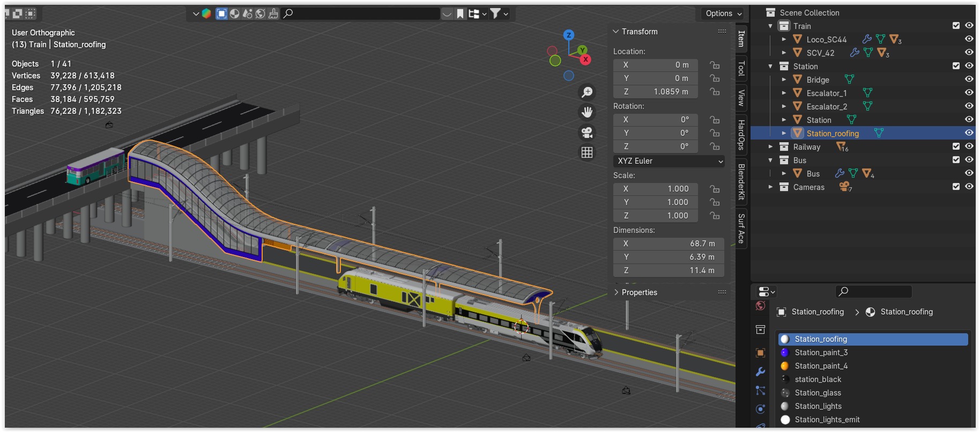Image resolution: width=980 pixels, height=432 pixels.
Task: Select the Station_lights_emit material slot
Action: click(873, 420)
